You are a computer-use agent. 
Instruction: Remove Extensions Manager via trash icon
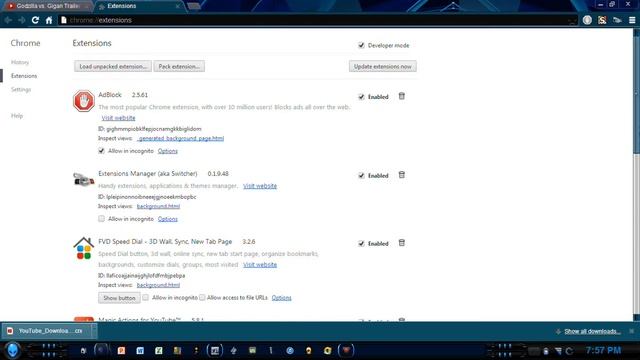pos(402,175)
